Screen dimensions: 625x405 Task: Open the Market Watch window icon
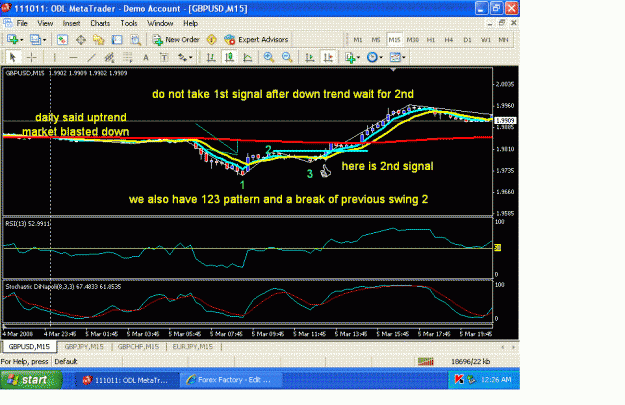[x=62, y=39]
